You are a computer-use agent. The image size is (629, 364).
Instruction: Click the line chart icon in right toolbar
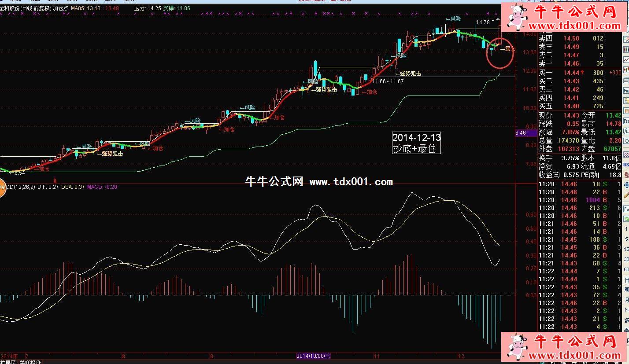coord(626,60)
